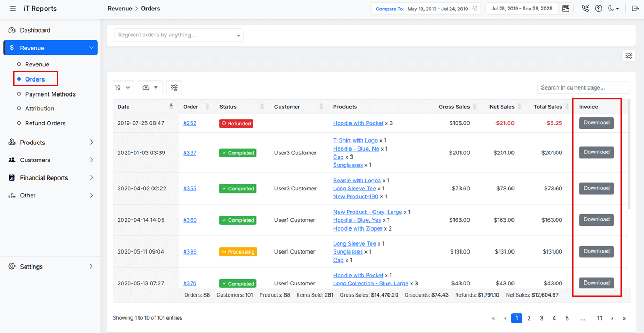Toggle the dark mode moon switcher
644x333 pixels.
click(613, 9)
